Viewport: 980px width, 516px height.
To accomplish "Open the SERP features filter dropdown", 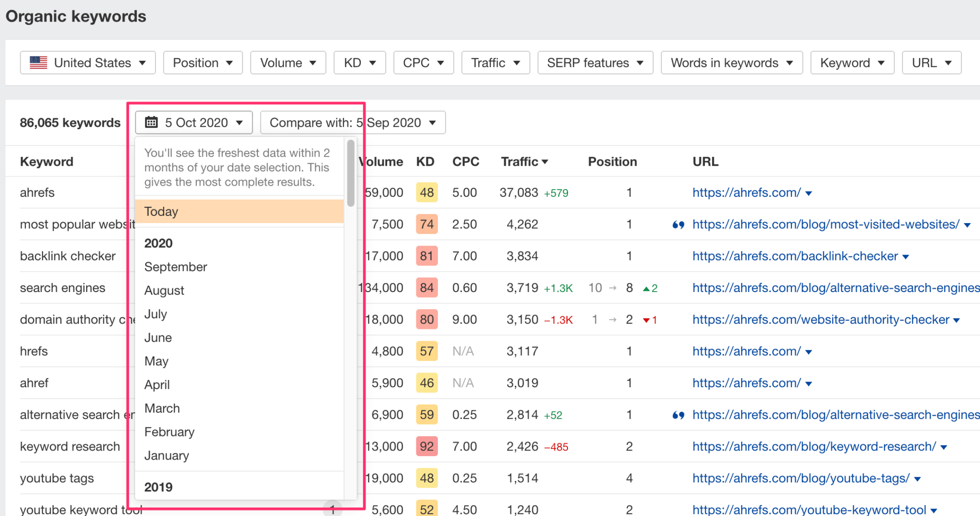I will point(595,62).
